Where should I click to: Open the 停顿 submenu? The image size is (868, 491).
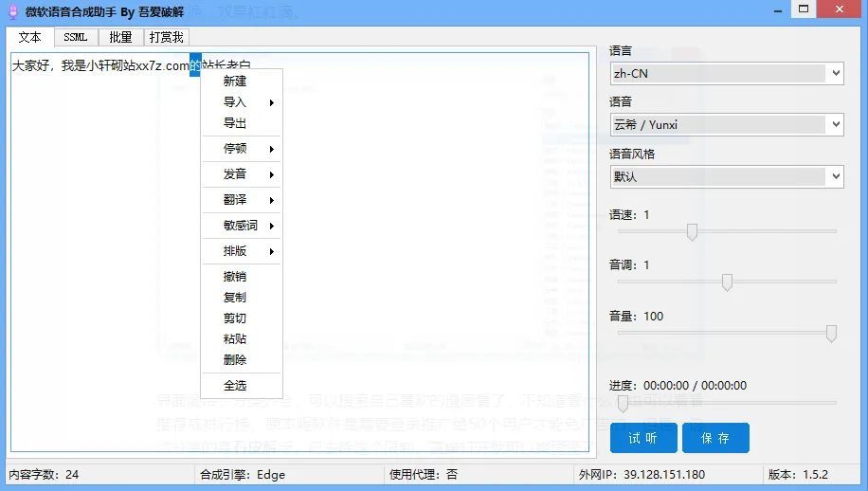tap(242, 149)
